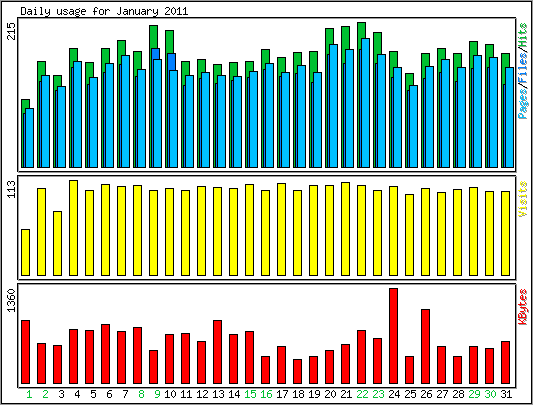Viewport: 533px width, 405px height.
Task: Click the tallest red KBytes bar on day 24
Action: (x=393, y=336)
